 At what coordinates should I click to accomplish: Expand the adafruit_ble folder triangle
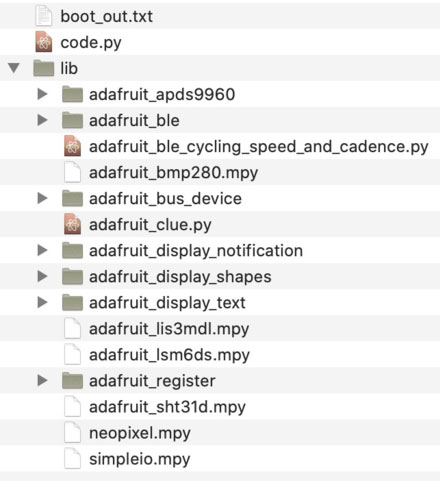click(42, 120)
